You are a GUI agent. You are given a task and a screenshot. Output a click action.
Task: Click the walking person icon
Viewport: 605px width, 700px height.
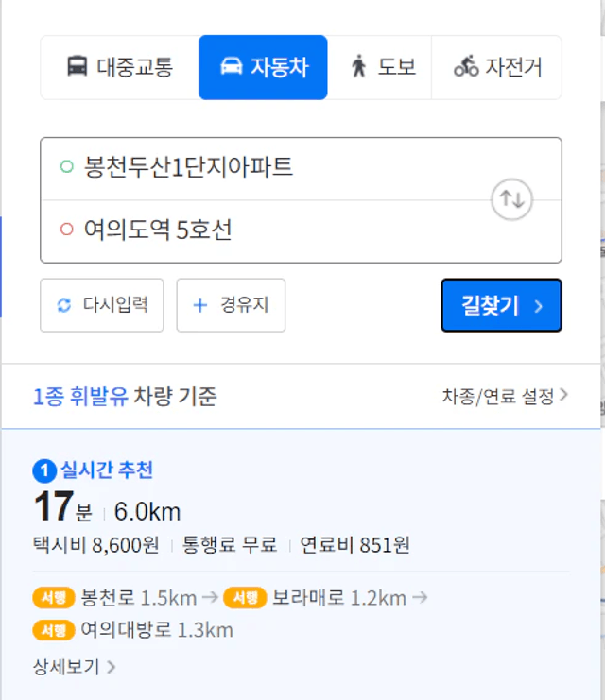pyautogui.click(x=358, y=66)
